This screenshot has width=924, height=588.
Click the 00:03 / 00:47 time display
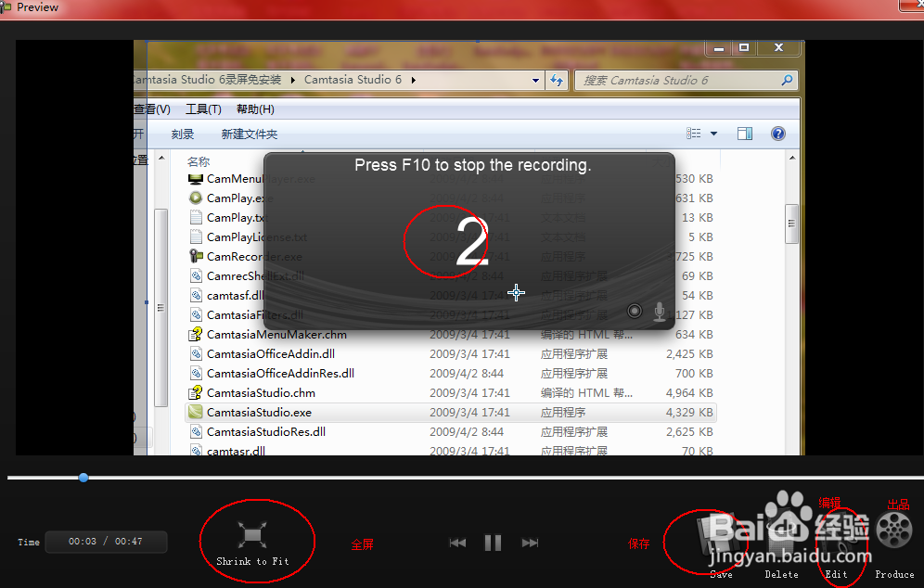[x=106, y=542]
